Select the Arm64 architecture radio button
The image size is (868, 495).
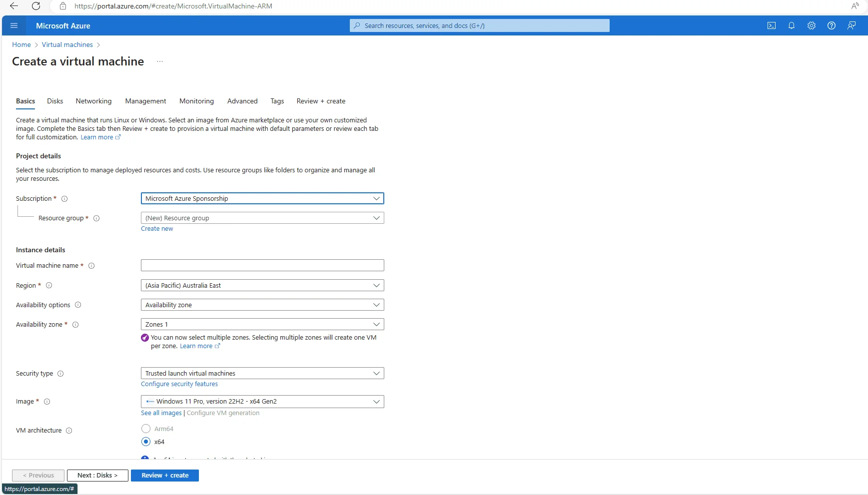tap(146, 429)
